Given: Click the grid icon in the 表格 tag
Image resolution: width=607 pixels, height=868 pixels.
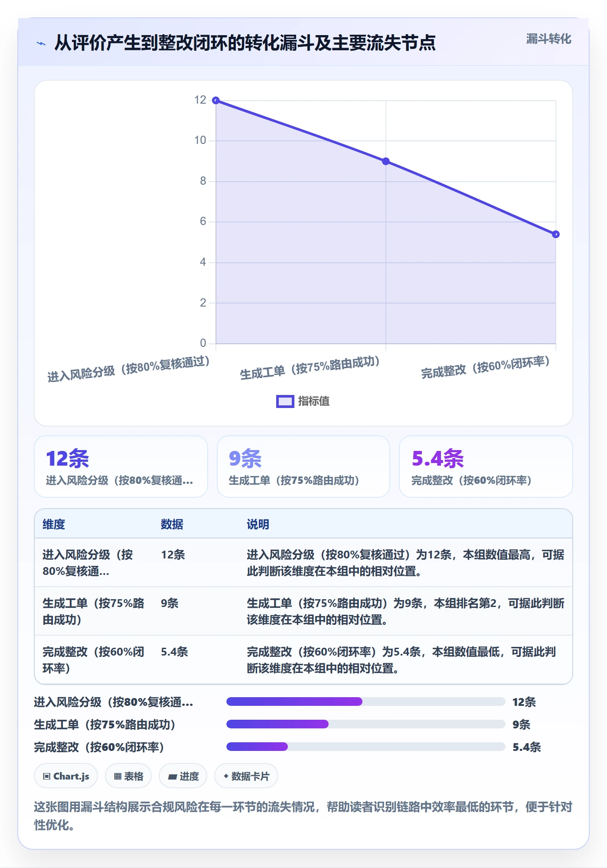Looking at the screenshot, I should click(117, 777).
